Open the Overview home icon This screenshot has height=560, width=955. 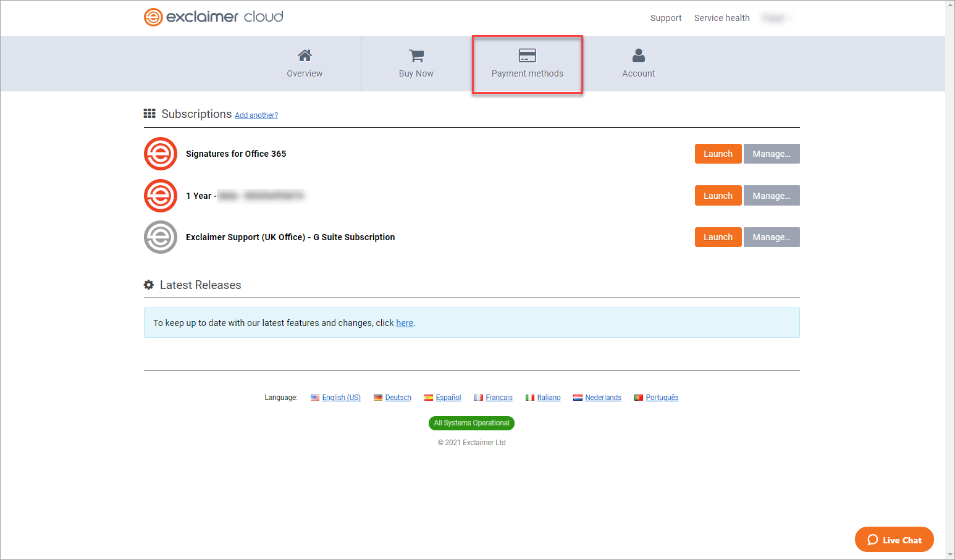305,56
